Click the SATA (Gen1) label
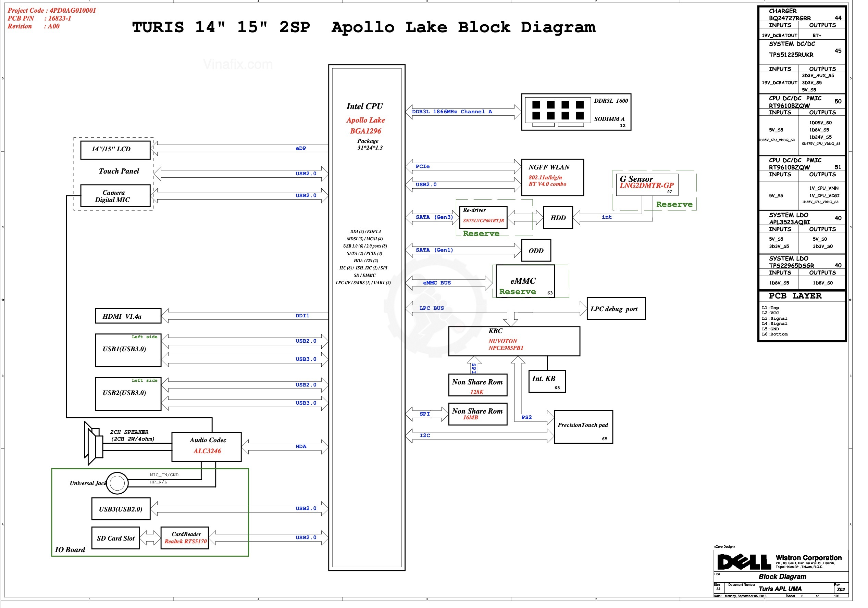Image resolution: width=868 pixels, height=608 pixels. tap(434, 250)
